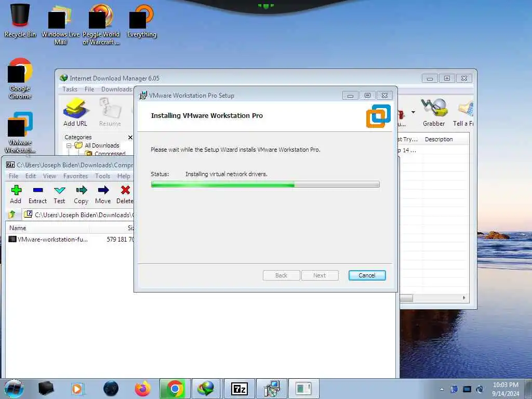The image size is (532, 399).
Task: Open the Everything desktop shortcut
Action: [x=142, y=20]
